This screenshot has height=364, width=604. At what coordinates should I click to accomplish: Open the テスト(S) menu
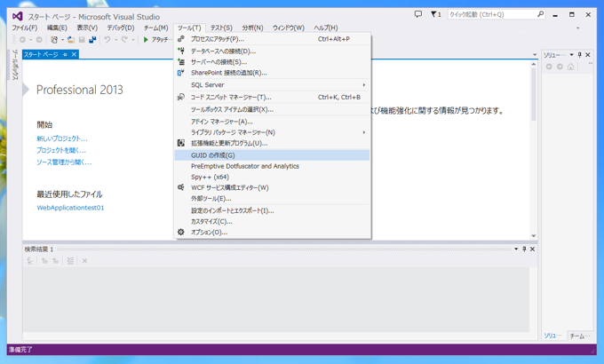(221, 28)
